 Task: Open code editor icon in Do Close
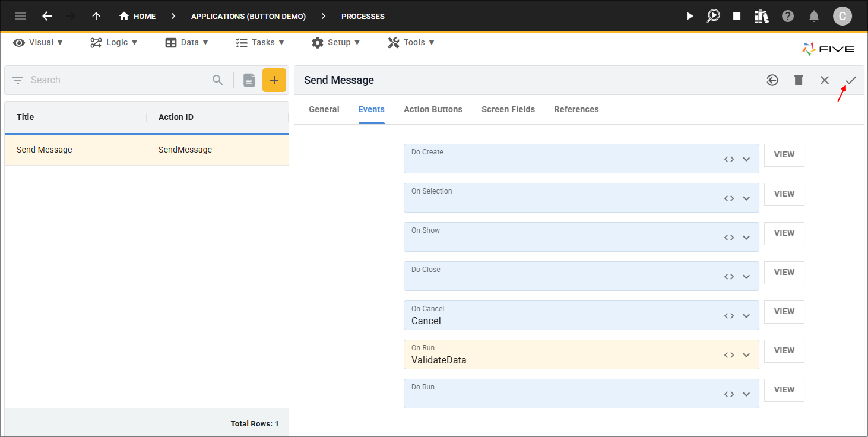tap(729, 277)
